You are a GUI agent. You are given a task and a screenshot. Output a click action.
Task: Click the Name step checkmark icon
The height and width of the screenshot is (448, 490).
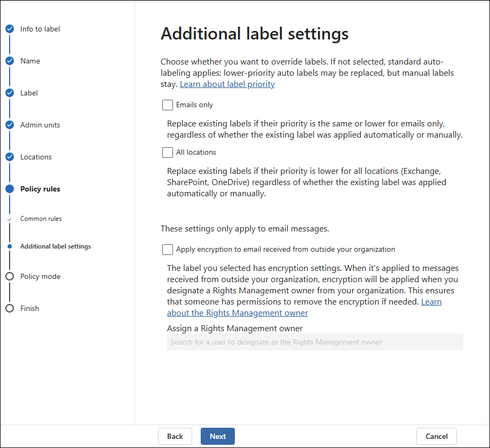pos(10,61)
